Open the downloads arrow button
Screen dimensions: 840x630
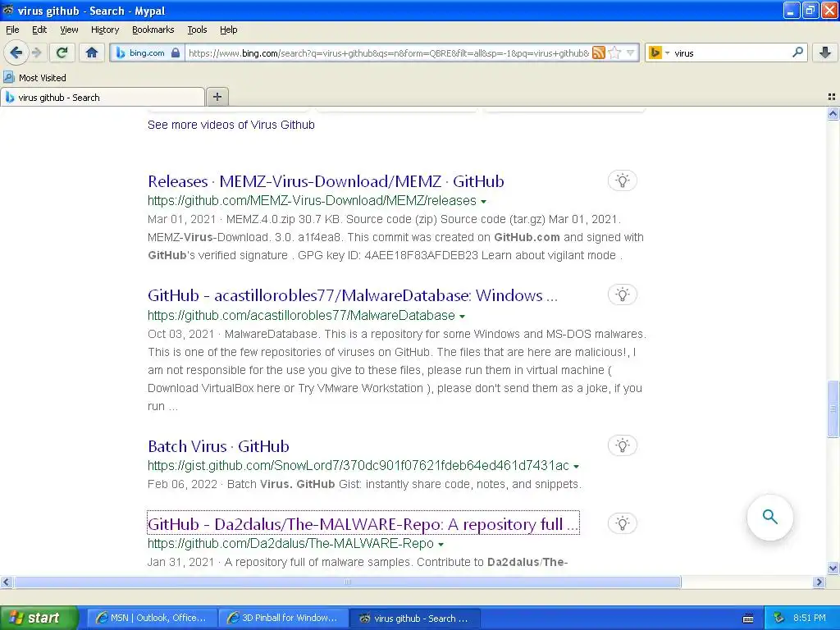tap(825, 52)
